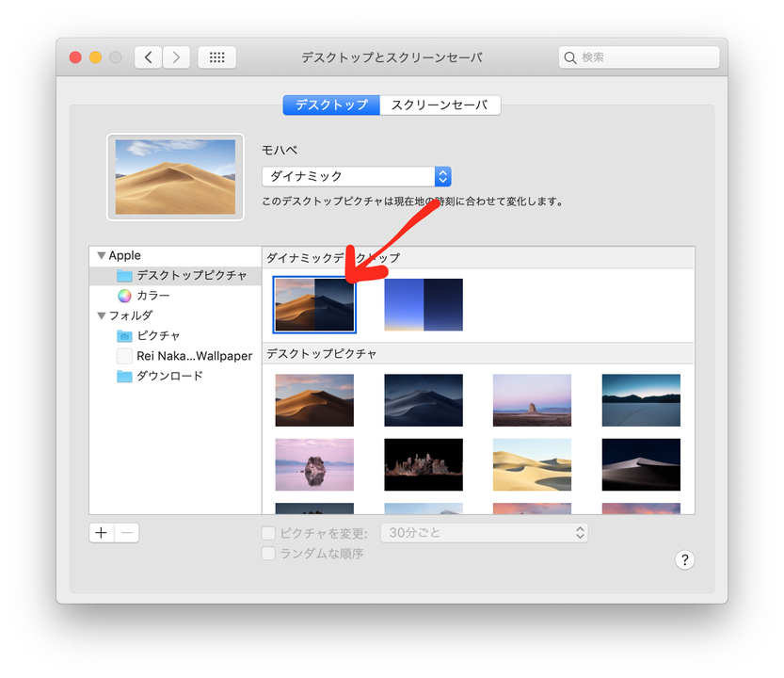
Task: Click the magnifier icon in search field
Action: click(x=570, y=57)
